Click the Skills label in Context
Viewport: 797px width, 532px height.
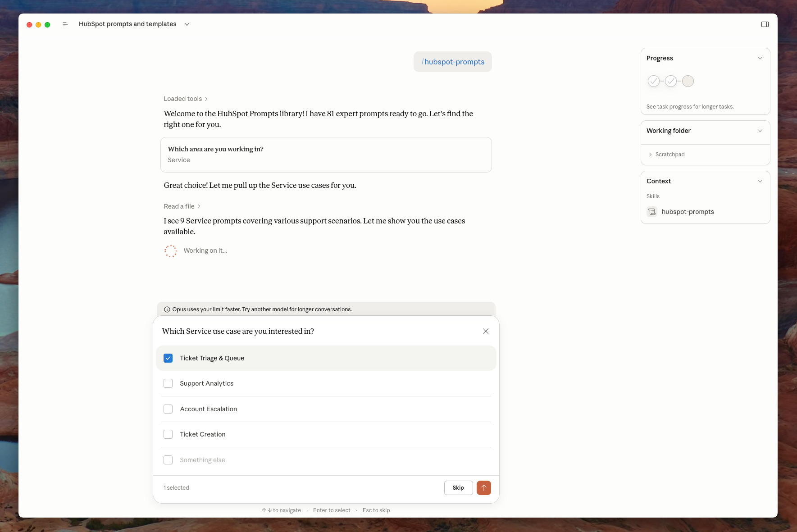coord(653,196)
